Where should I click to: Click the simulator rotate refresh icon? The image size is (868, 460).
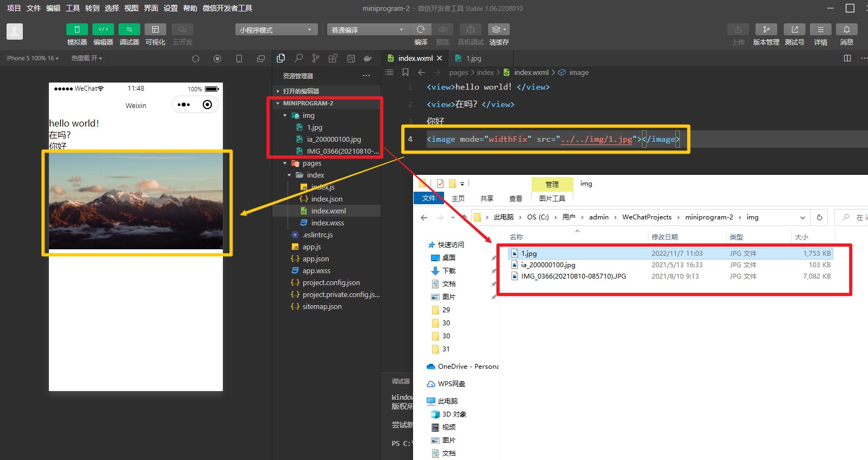click(x=196, y=59)
